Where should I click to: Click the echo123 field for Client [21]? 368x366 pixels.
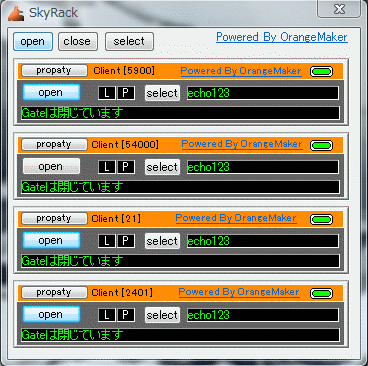pos(263,241)
